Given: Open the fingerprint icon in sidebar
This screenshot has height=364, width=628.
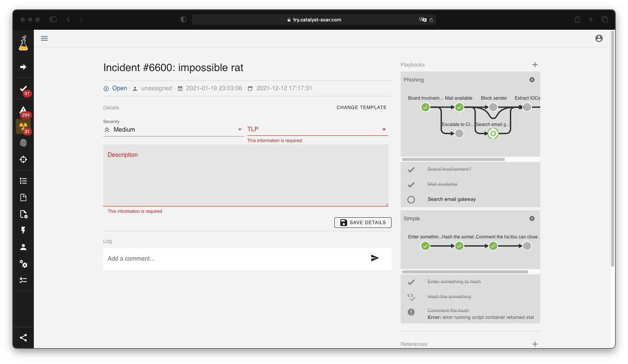Looking at the screenshot, I should point(23,143).
